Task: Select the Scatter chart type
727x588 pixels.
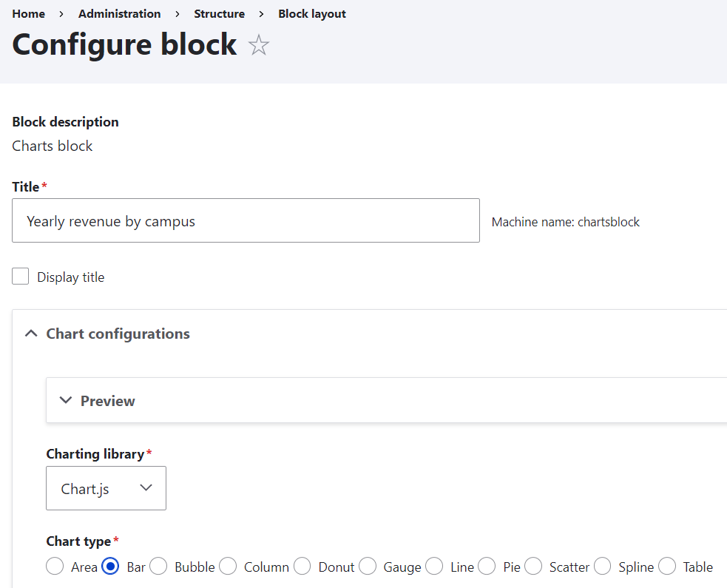Action: tap(533, 566)
